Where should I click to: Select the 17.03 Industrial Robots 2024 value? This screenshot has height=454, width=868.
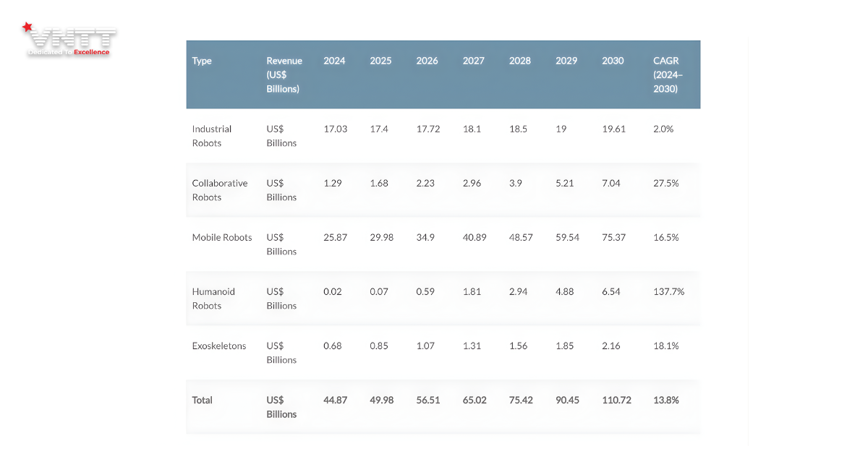(336, 129)
